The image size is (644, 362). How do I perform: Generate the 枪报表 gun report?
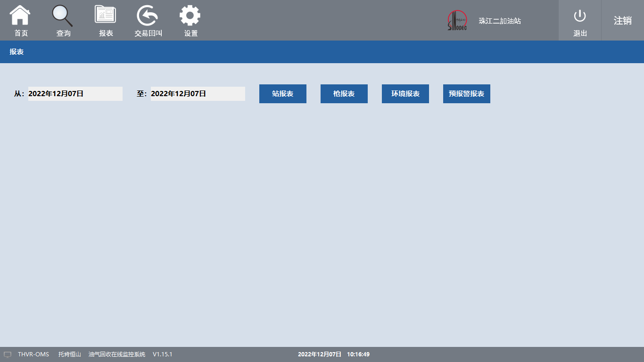[344, 94]
